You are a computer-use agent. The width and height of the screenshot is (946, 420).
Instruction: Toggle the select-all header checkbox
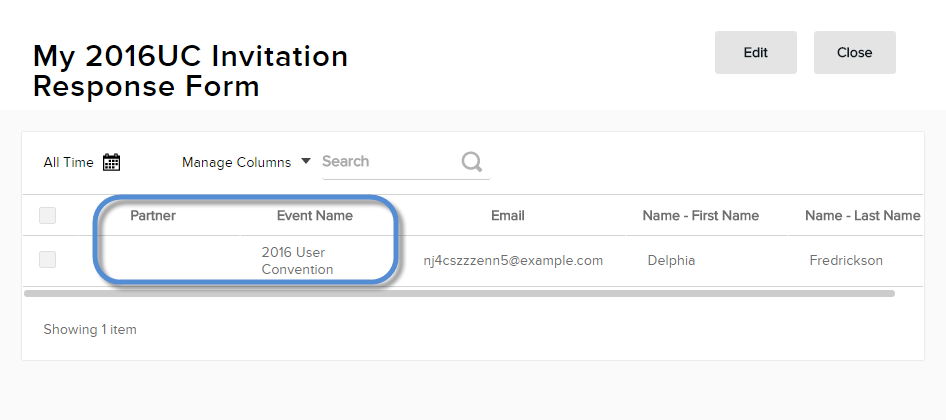point(47,215)
